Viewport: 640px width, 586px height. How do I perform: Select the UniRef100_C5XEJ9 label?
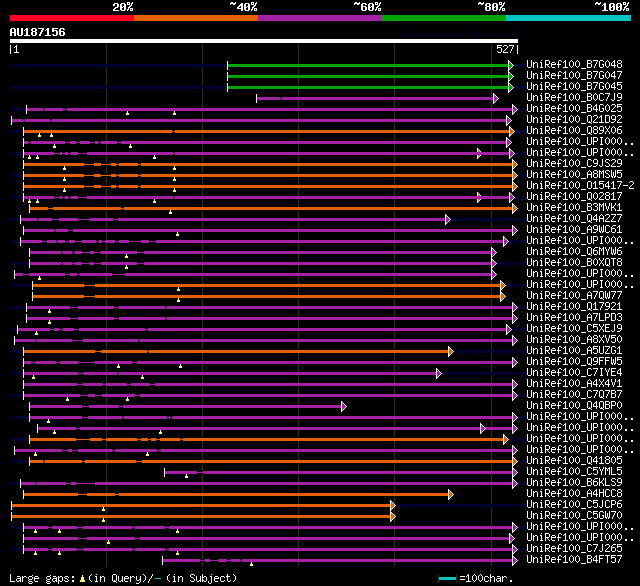(x=574, y=329)
